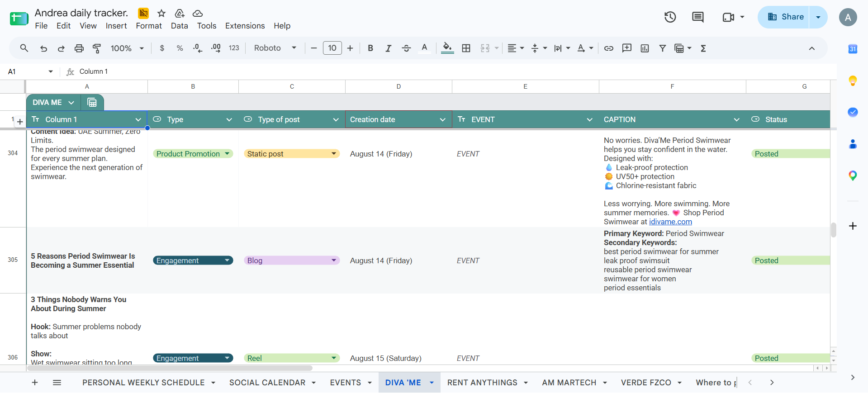Open Contacts side panel
Viewport: 868px width, 393px height.
point(853,144)
